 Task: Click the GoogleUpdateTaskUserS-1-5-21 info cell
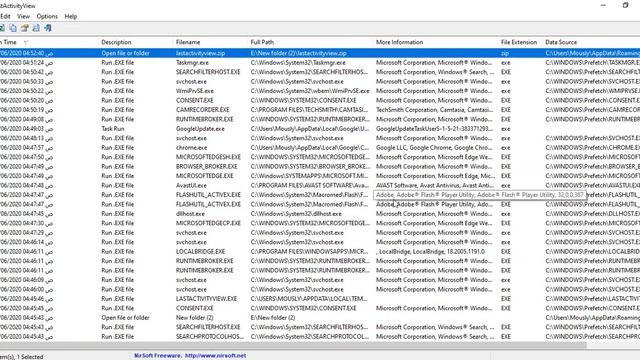tap(434, 129)
